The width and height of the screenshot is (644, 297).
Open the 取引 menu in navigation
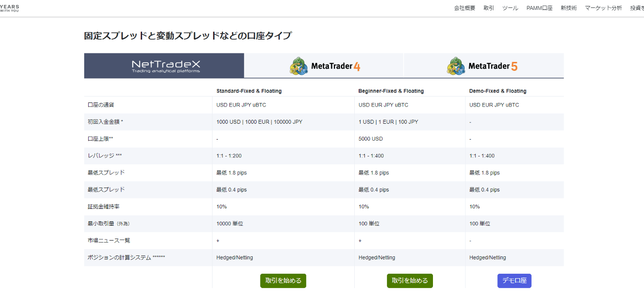point(489,8)
